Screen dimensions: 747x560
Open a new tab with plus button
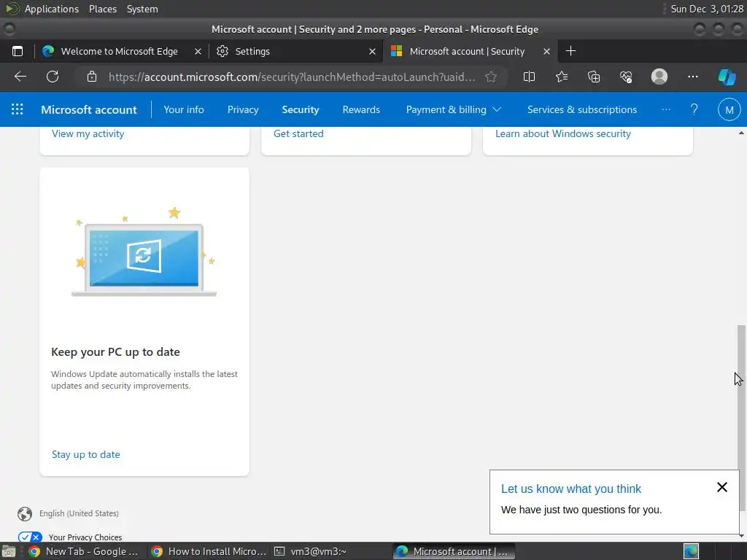click(x=570, y=51)
